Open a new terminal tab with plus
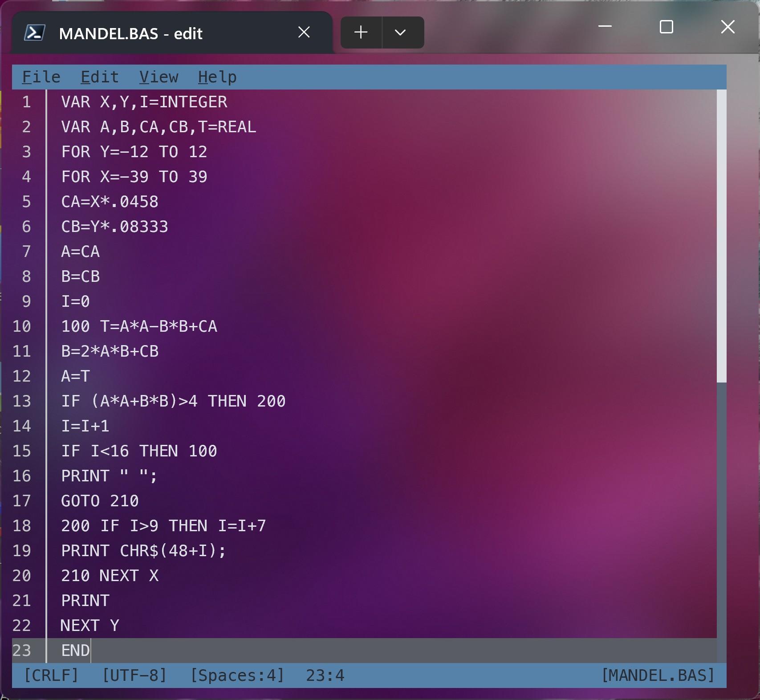This screenshot has height=700, width=760. tap(361, 33)
